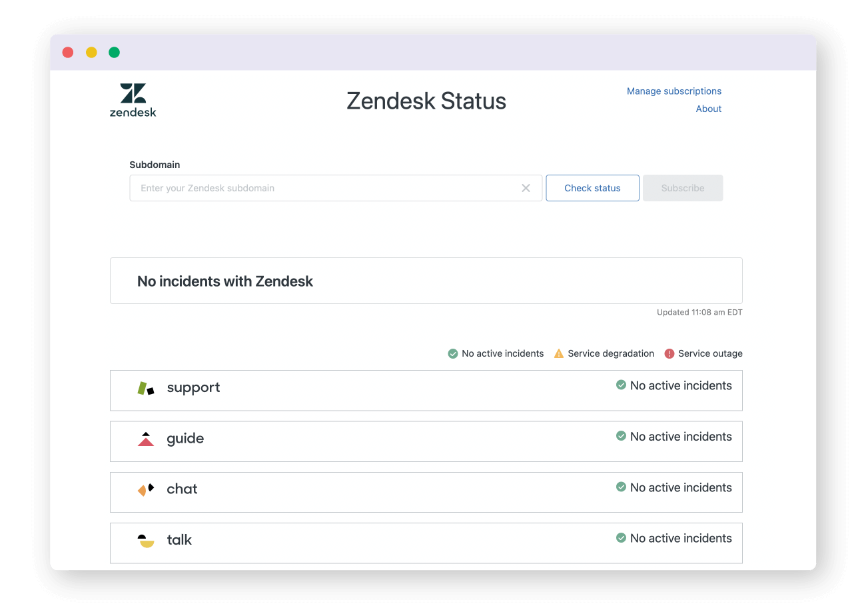Focus the Zendesk subdomain input field
Viewport: 868px width, 614px height.
pos(336,188)
